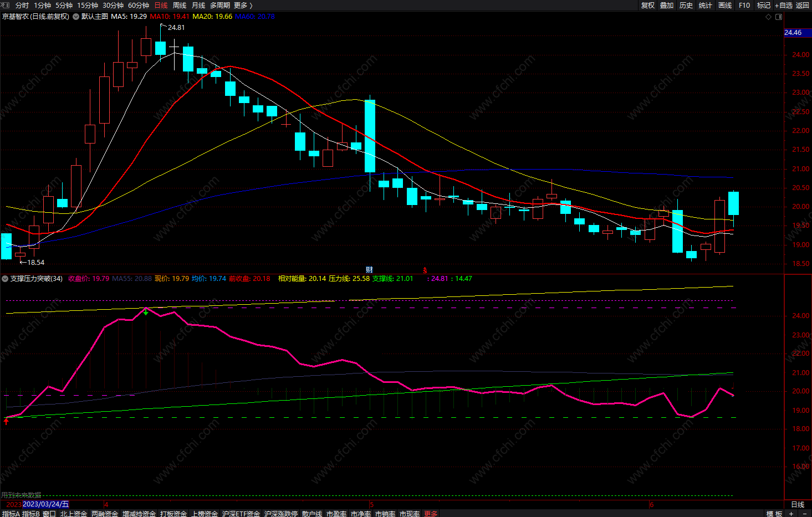Switch to the 周线 weekly period tab

point(179,5)
